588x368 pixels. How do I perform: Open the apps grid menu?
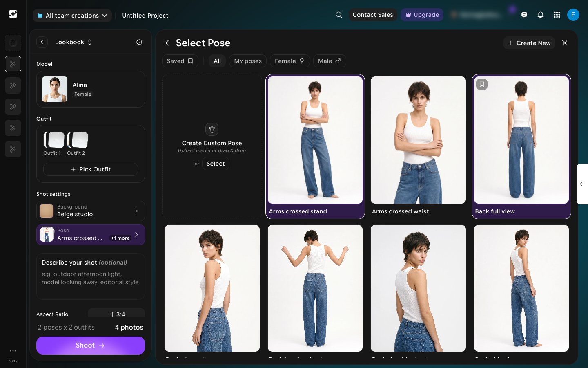pyautogui.click(x=557, y=15)
